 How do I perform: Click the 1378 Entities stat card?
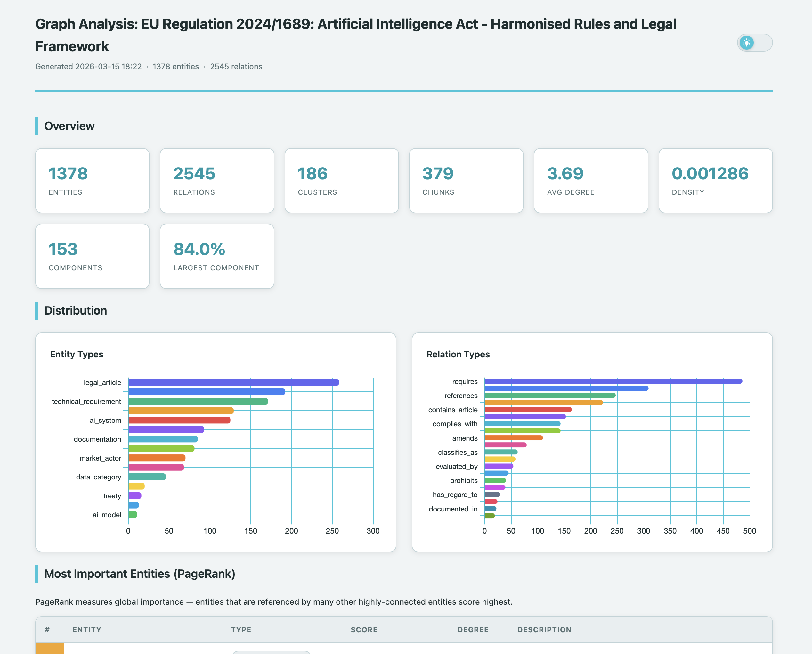click(x=92, y=180)
